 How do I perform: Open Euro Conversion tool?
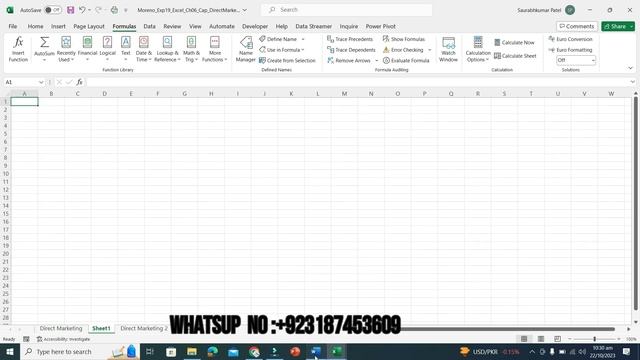coord(570,39)
